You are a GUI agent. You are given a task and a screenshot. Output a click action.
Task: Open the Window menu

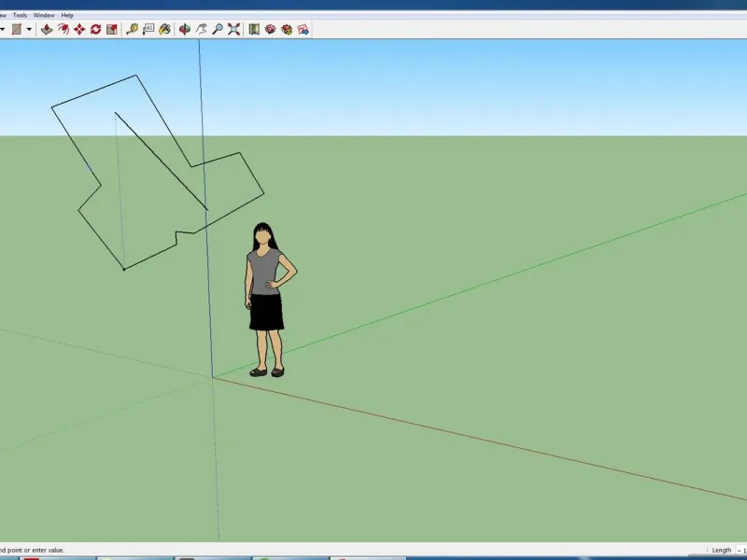[44, 15]
